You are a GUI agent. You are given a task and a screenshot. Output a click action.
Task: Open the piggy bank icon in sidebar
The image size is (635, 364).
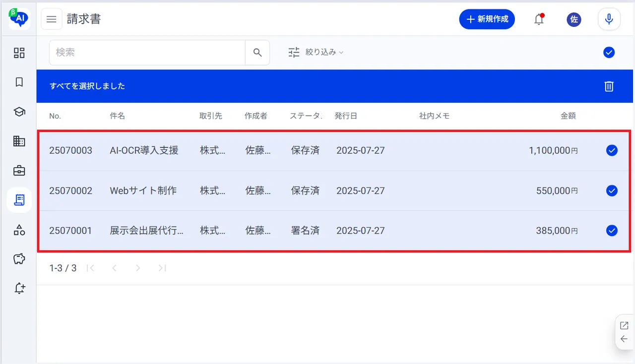[x=19, y=259]
